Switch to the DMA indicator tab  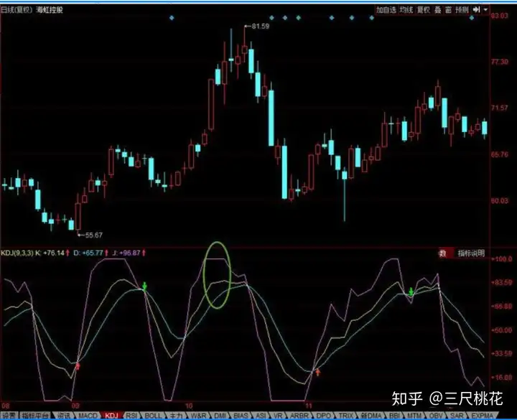(371, 416)
